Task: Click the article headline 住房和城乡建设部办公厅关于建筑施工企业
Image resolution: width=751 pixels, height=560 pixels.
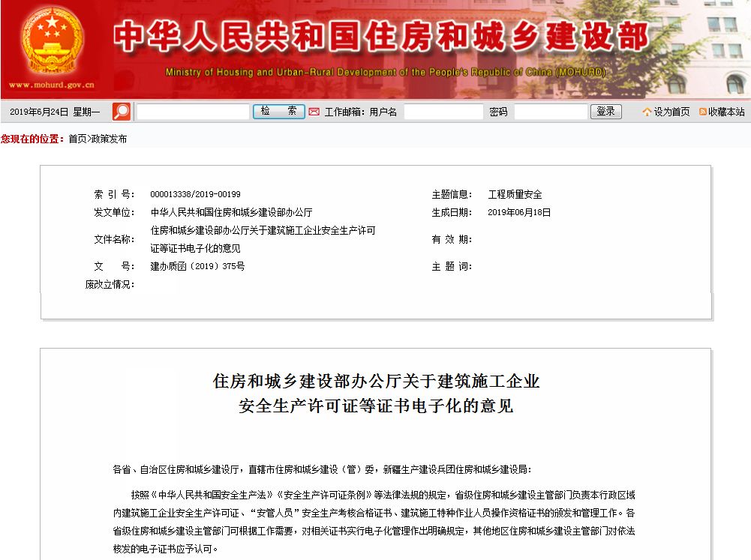Action: click(x=376, y=381)
